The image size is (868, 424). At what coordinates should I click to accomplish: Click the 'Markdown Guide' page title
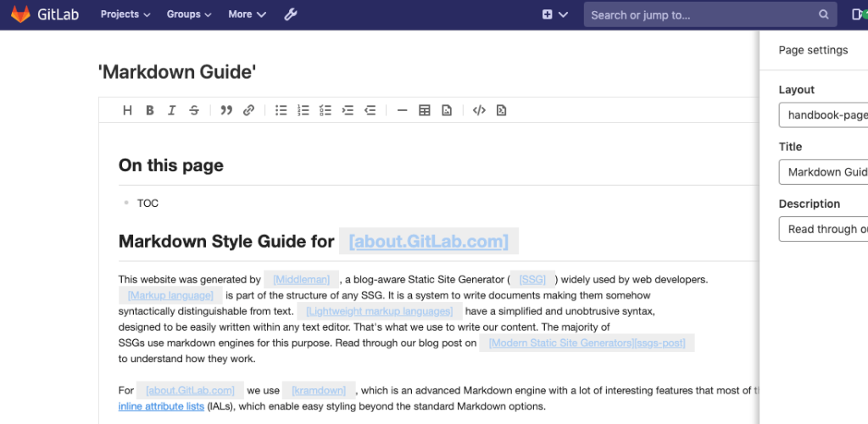(x=177, y=72)
